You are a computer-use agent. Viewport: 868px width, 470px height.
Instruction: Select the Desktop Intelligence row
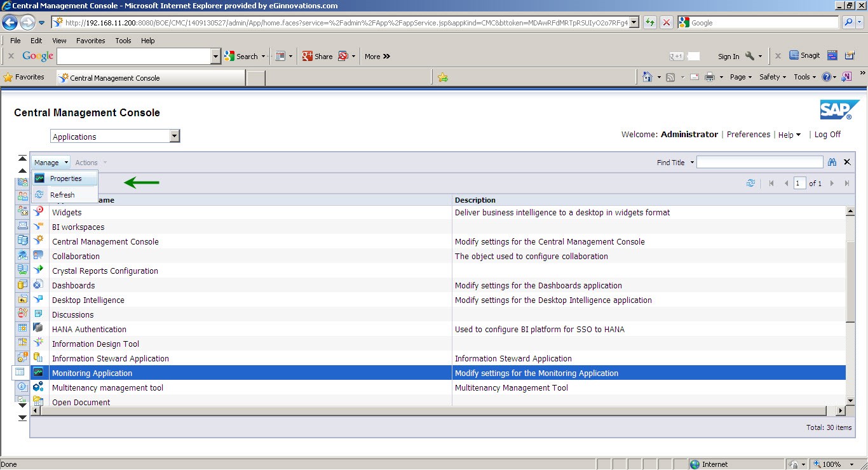point(438,300)
